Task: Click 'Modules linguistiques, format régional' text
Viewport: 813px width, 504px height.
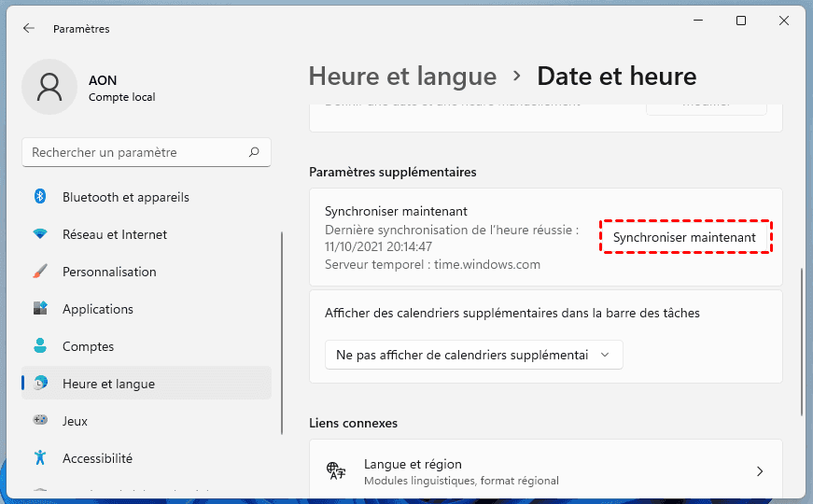Action: pyautogui.click(x=461, y=481)
